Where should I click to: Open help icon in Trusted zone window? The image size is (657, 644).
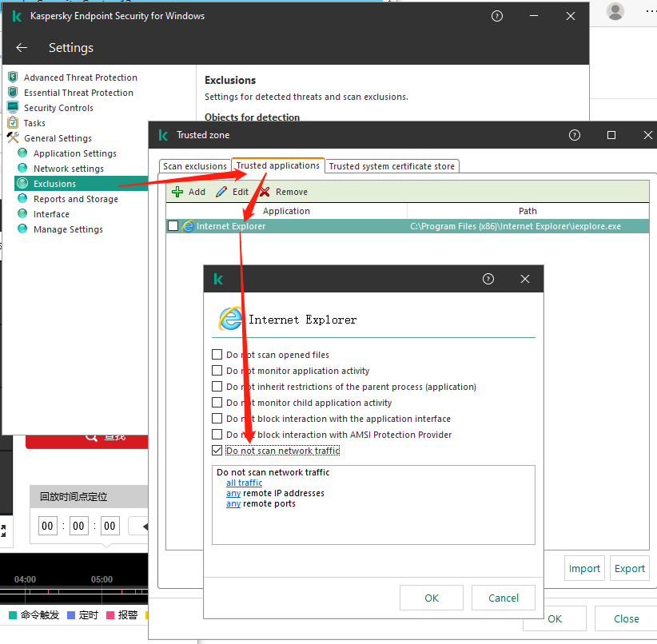(x=575, y=135)
